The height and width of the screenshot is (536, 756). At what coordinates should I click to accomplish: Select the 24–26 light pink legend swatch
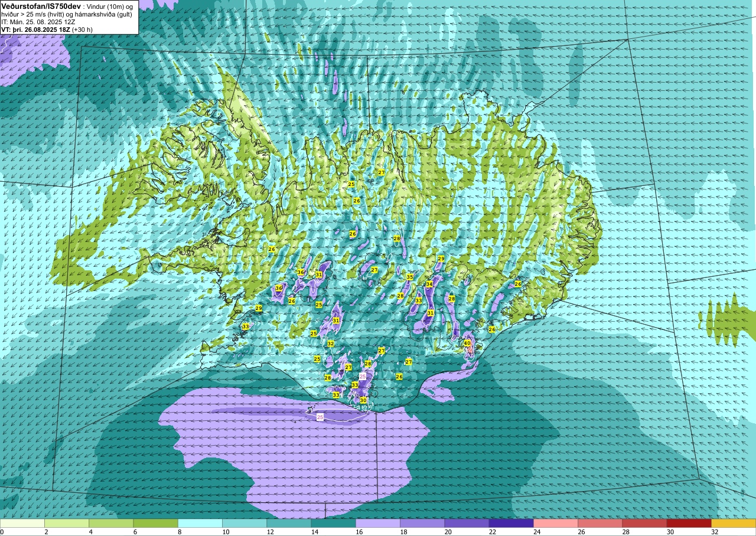click(556, 523)
